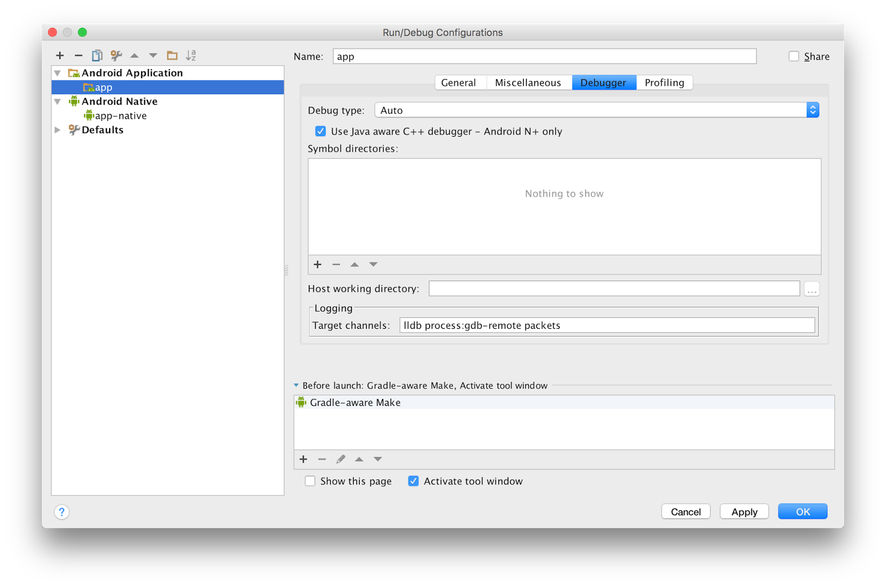Switch to the Profiling tab
The width and height of the screenshot is (886, 588).
click(664, 82)
